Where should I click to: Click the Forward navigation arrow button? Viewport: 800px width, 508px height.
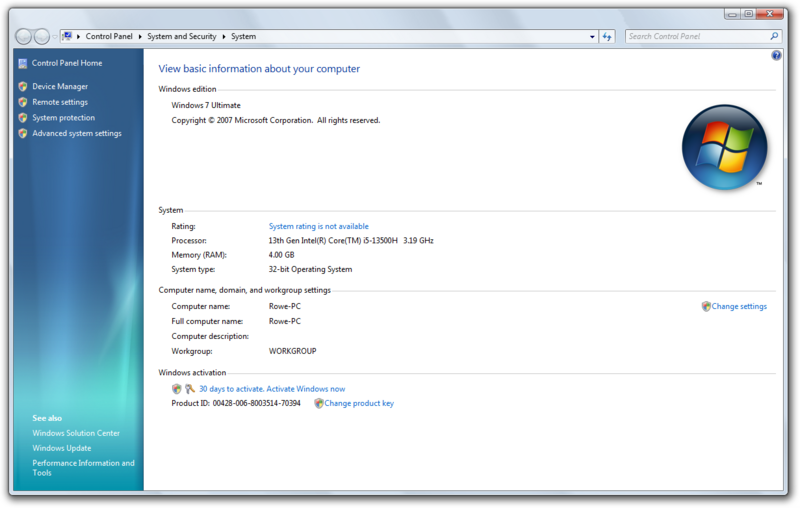pos(41,36)
